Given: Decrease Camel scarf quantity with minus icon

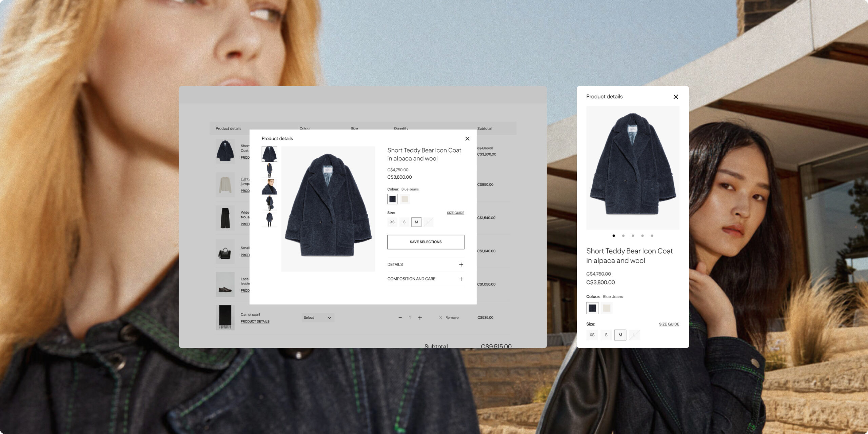Looking at the screenshot, I should [400, 318].
